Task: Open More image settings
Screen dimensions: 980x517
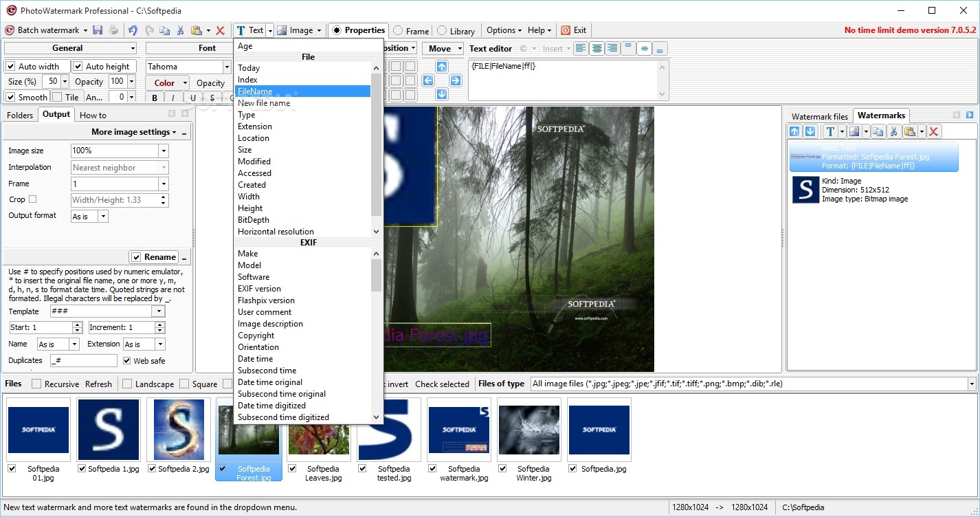Action: 133,132
